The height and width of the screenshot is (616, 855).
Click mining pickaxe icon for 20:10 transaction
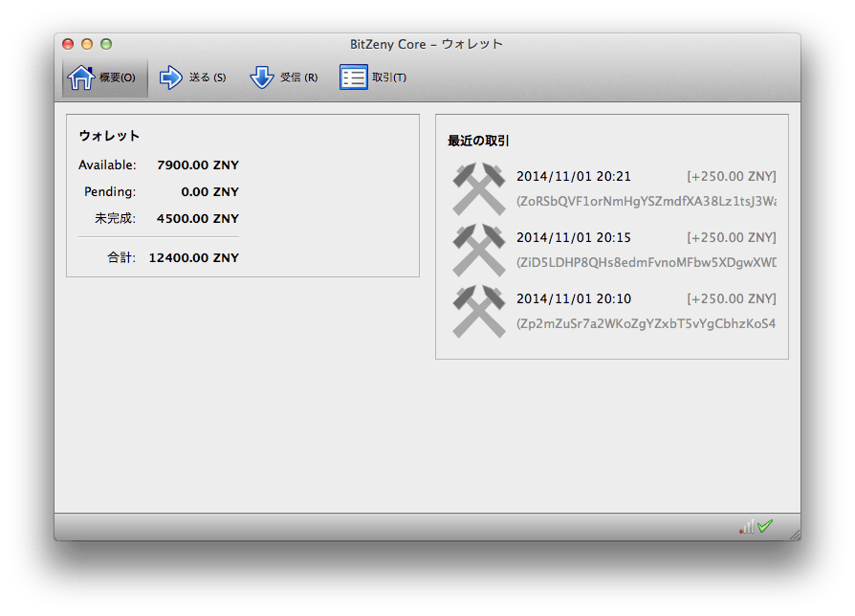(478, 311)
